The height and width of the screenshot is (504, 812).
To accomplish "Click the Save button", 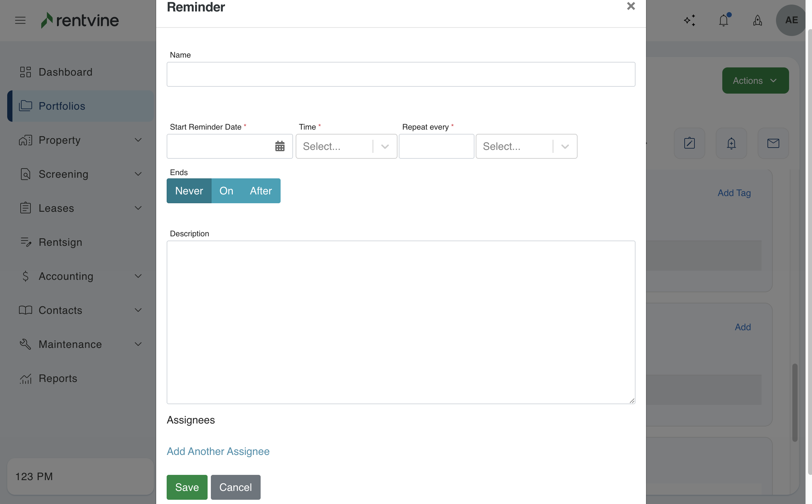I will tap(187, 487).
